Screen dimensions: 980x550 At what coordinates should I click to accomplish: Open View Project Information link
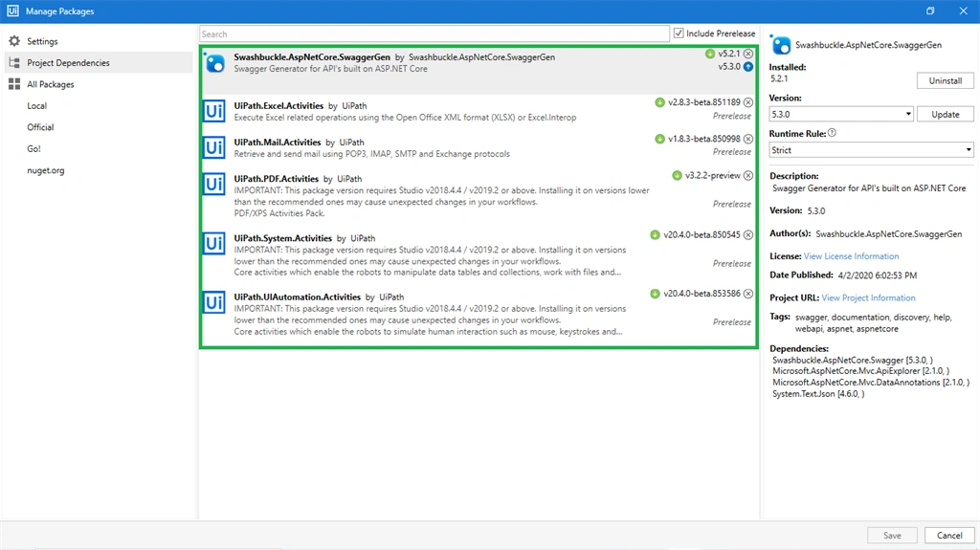[868, 298]
